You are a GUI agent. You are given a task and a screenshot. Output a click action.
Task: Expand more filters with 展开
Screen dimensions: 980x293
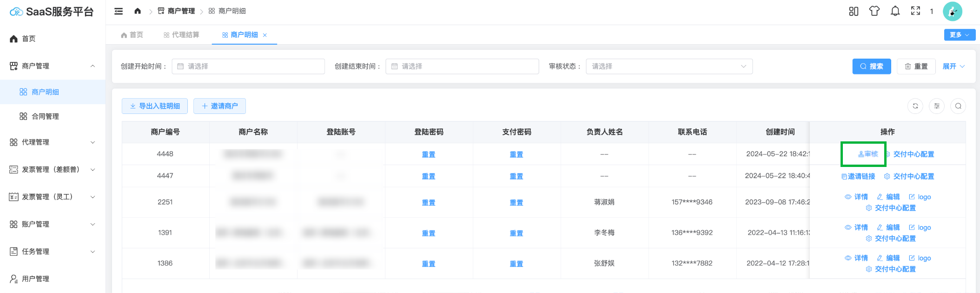(x=953, y=67)
